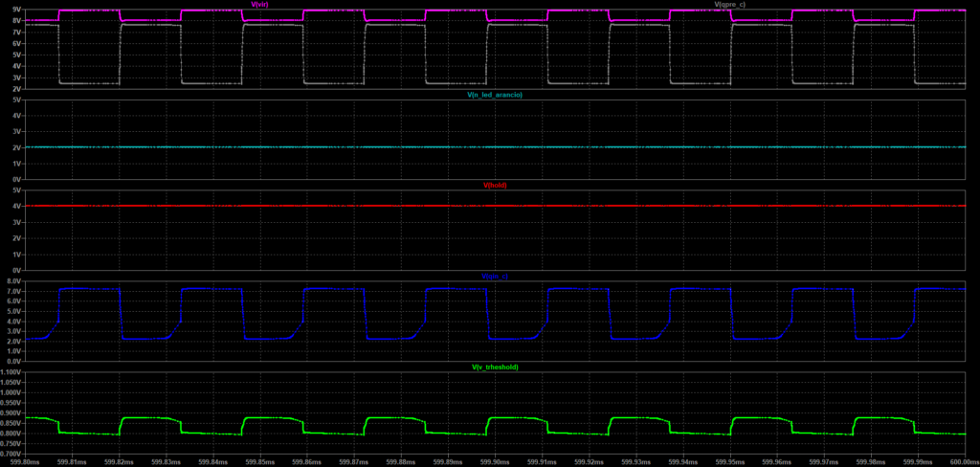Click the 599.90ms time axis label
Screen dimensions: 980x467
(x=495, y=462)
